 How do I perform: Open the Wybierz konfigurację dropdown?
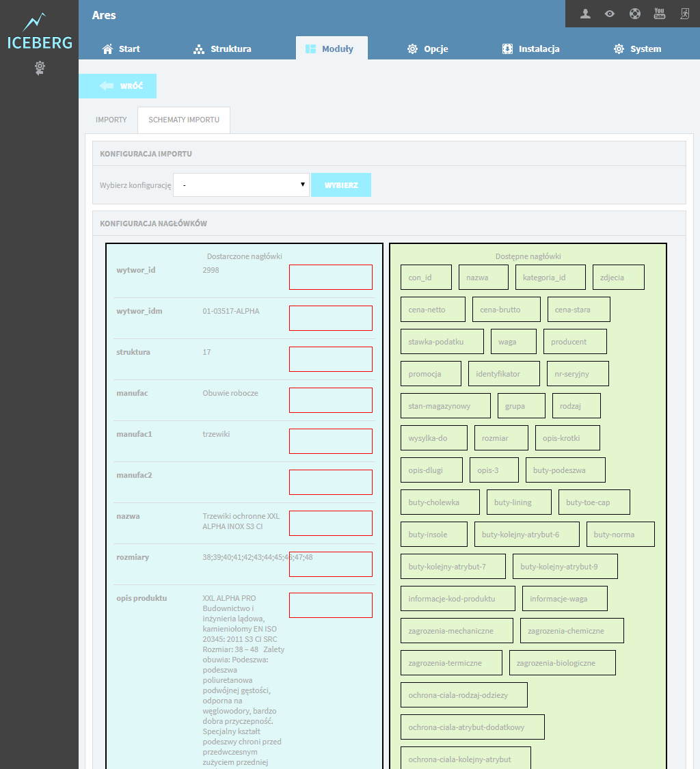click(x=241, y=185)
